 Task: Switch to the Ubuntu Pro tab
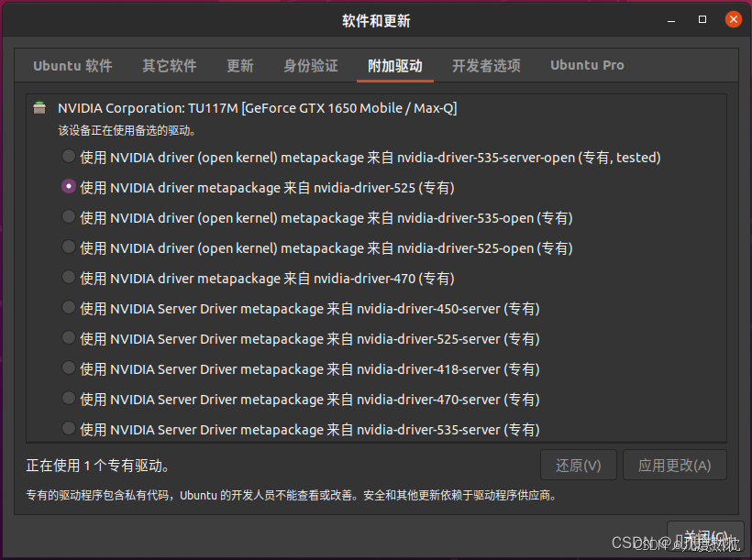tap(587, 66)
